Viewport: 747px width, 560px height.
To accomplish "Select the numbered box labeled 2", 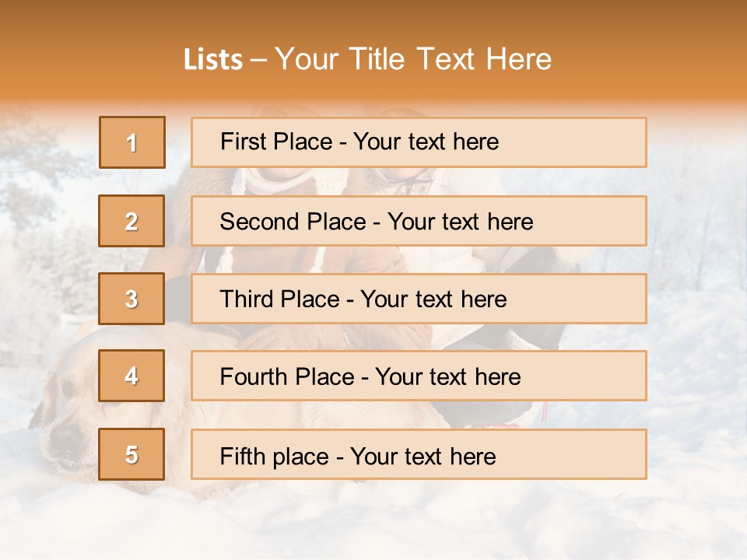I will (x=132, y=221).
